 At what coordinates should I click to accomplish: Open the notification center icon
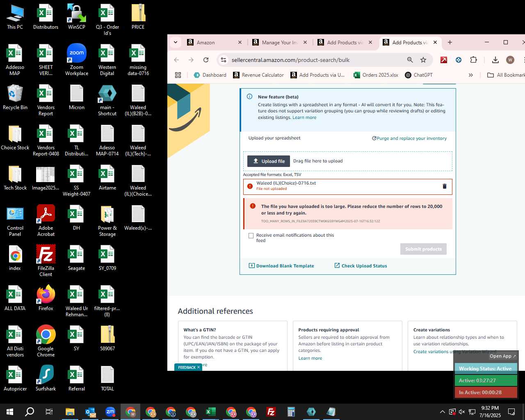(512, 412)
